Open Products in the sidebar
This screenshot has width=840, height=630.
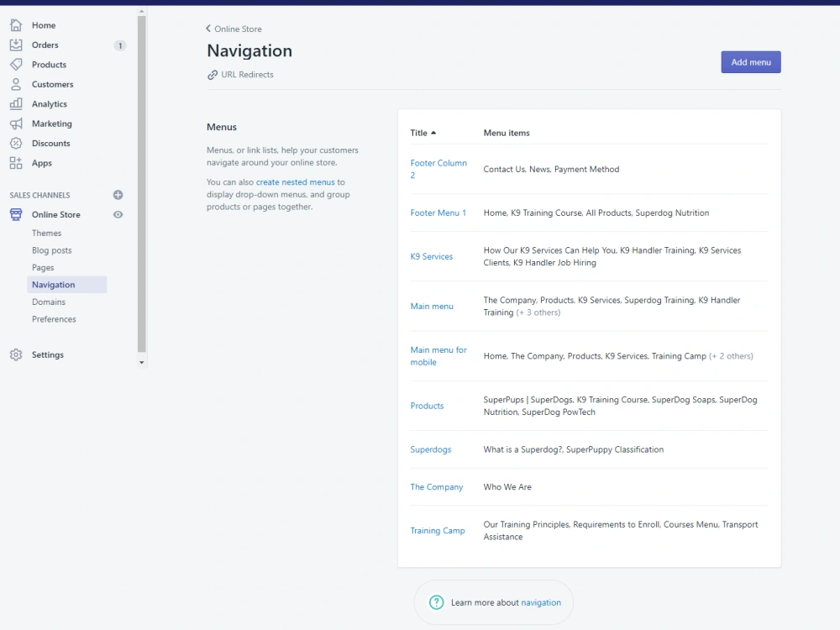(49, 65)
